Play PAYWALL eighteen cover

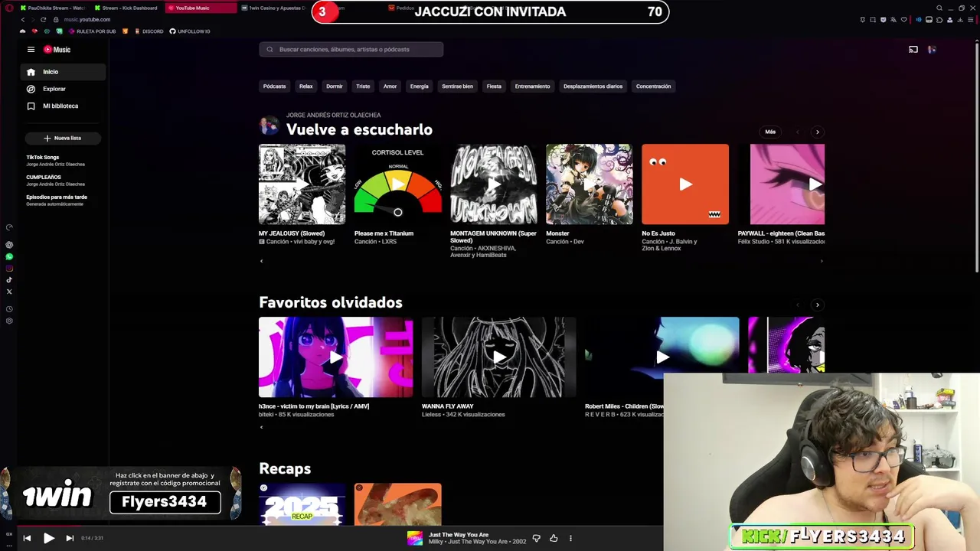click(x=787, y=184)
